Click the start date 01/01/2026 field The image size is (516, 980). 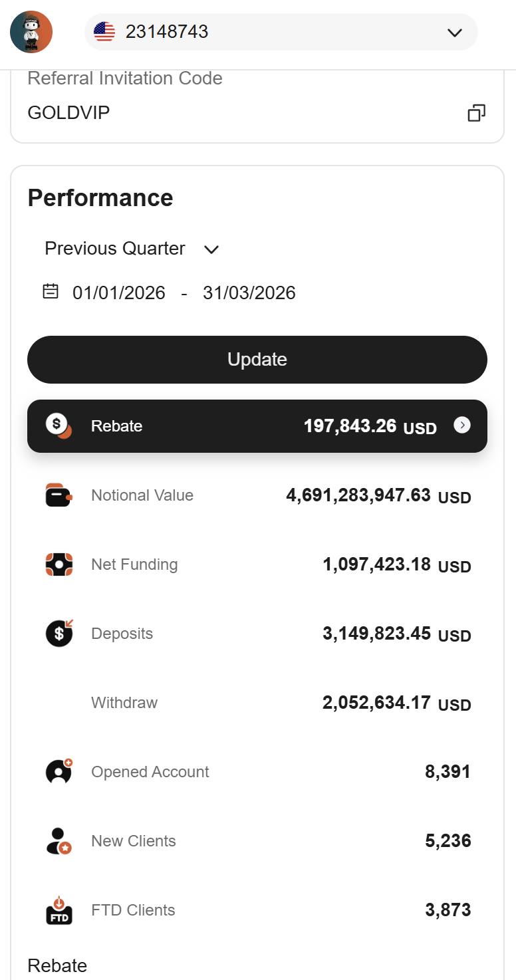[119, 293]
